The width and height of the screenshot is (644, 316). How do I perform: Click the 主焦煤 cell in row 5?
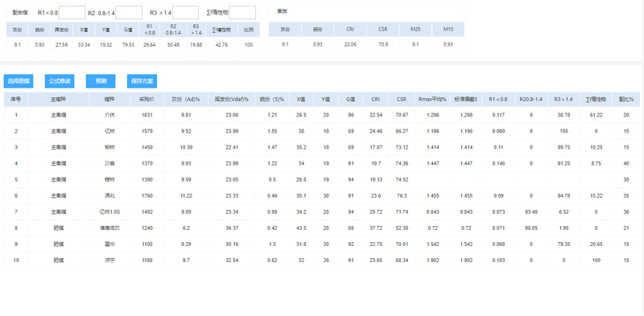[58, 180]
